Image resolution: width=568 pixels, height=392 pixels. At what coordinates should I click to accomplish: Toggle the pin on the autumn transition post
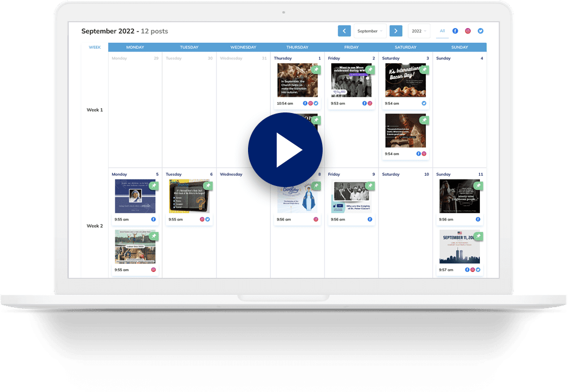tap(316, 70)
